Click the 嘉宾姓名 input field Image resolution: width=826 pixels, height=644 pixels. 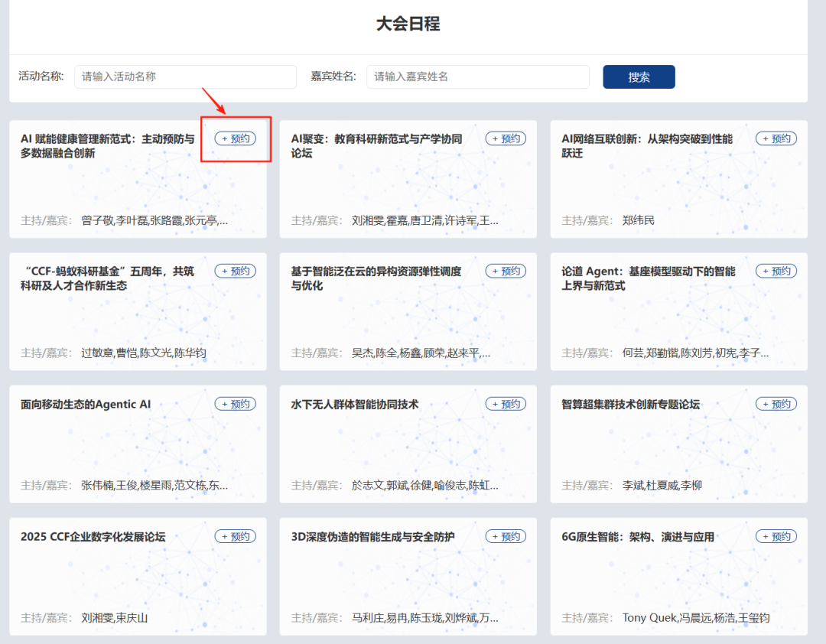click(x=477, y=76)
